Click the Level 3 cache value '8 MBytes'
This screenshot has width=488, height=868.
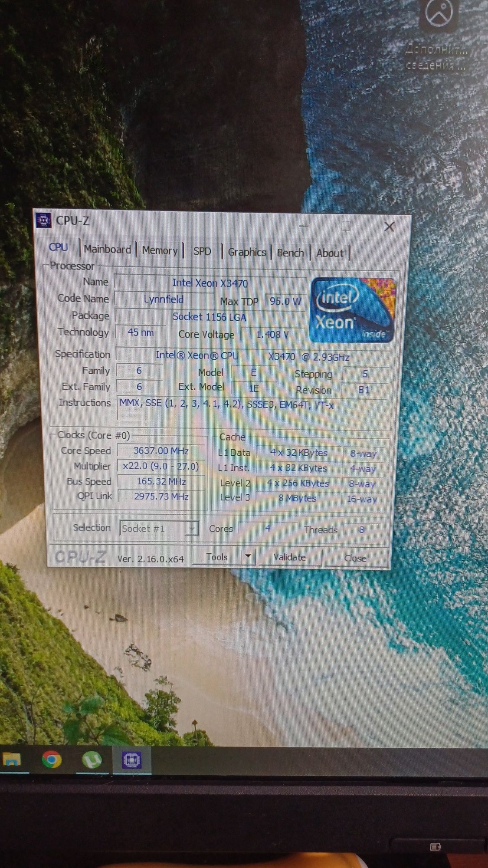pos(298,498)
